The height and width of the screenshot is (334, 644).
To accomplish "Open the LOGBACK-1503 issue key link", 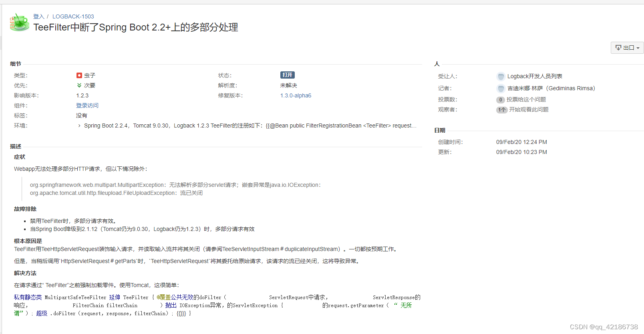I will tap(73, 16).
